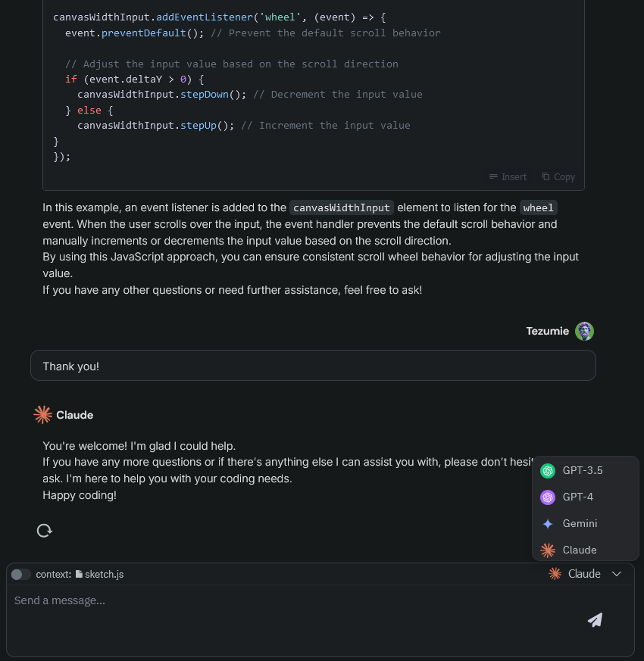Switch to the GPT-4 model

click(577, 497)
